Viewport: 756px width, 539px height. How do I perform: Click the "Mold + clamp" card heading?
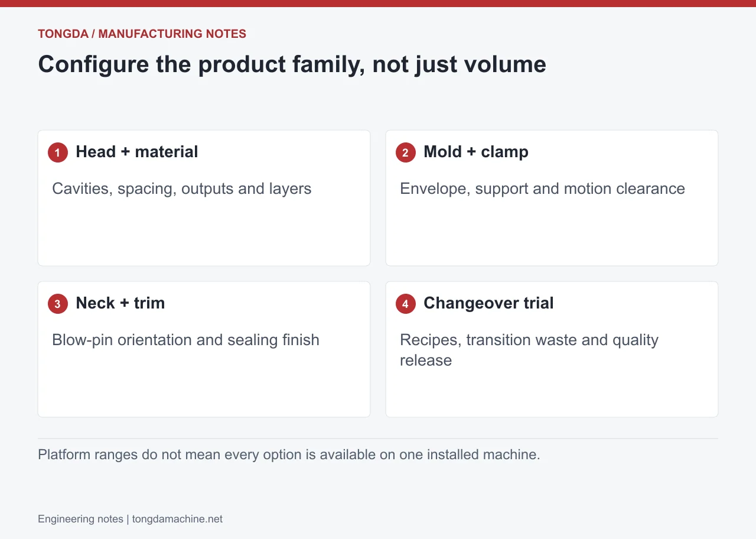point(476,152)
